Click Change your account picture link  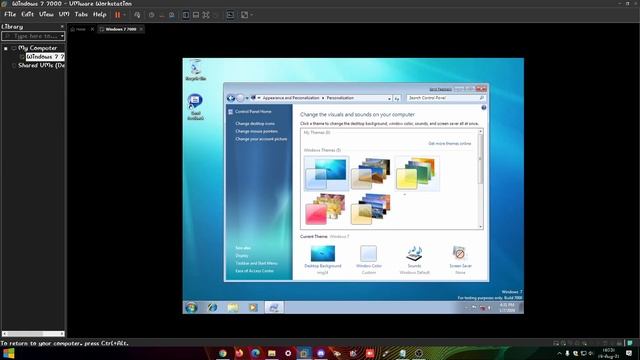[261, 139]
